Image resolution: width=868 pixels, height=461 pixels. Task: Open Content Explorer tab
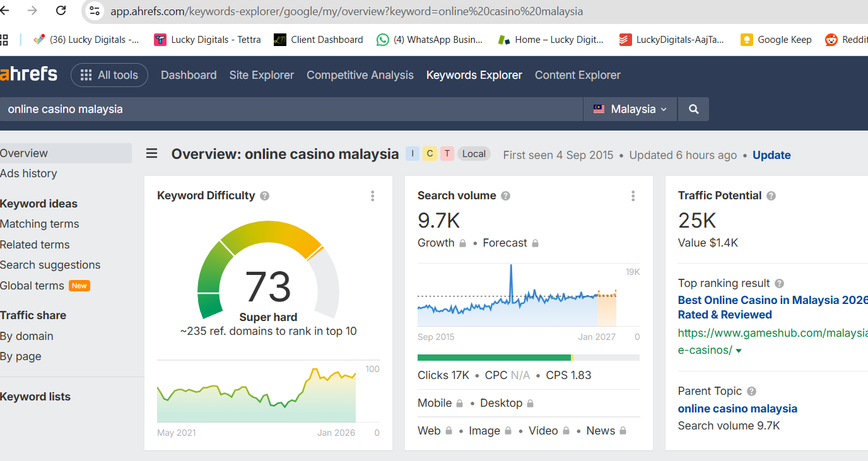(578, 75)
